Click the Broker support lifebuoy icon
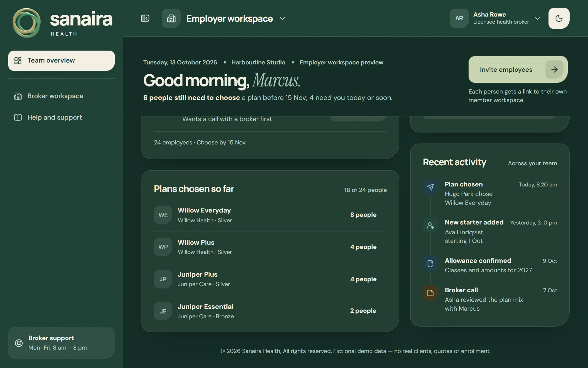This screenshot has width=588, height=368. pyautogui.click(x=19, y=343)
